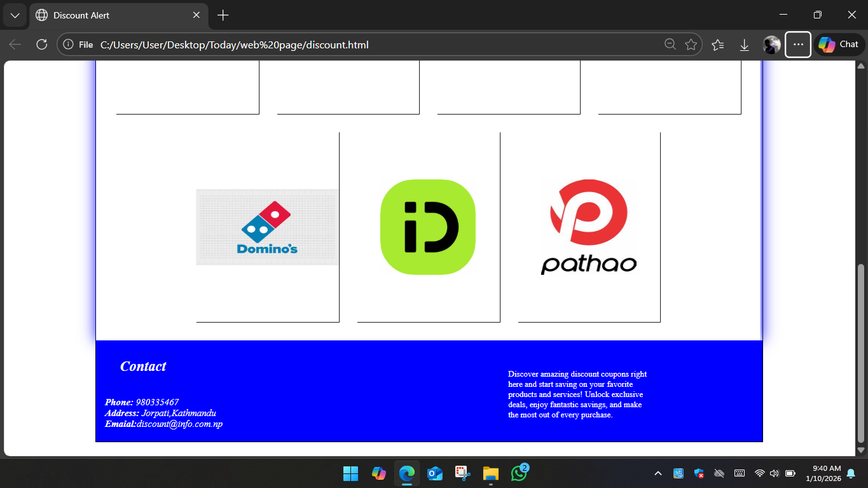The image size is (868, 488).
Task: Add page to favorites star icon
Action: pyautogui.click(x=691, y=45)
